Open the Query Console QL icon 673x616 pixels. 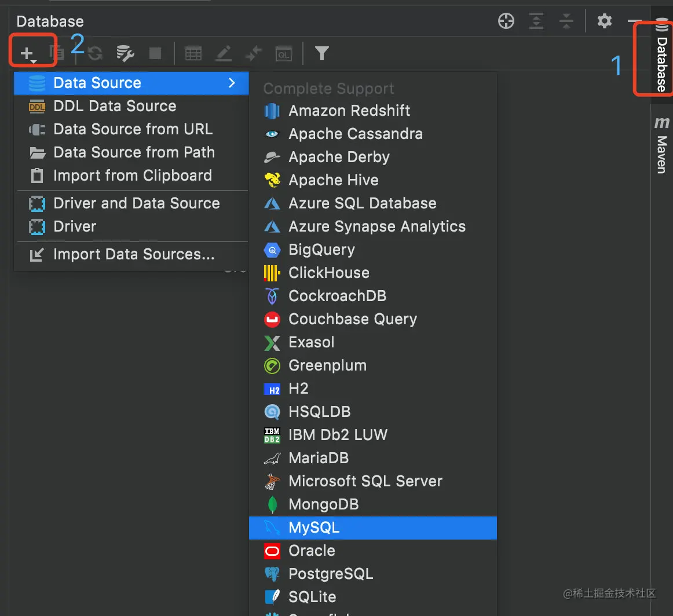[x=283, y=54]
